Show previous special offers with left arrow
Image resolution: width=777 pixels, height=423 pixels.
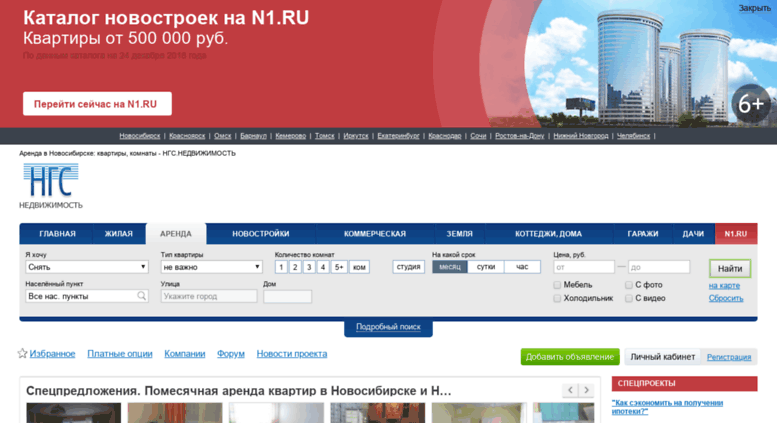click(x=570, y=390)
